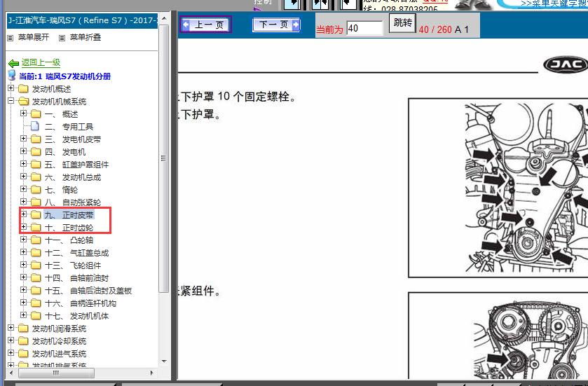Go to previous page with 上一页 button

point(205,25)
